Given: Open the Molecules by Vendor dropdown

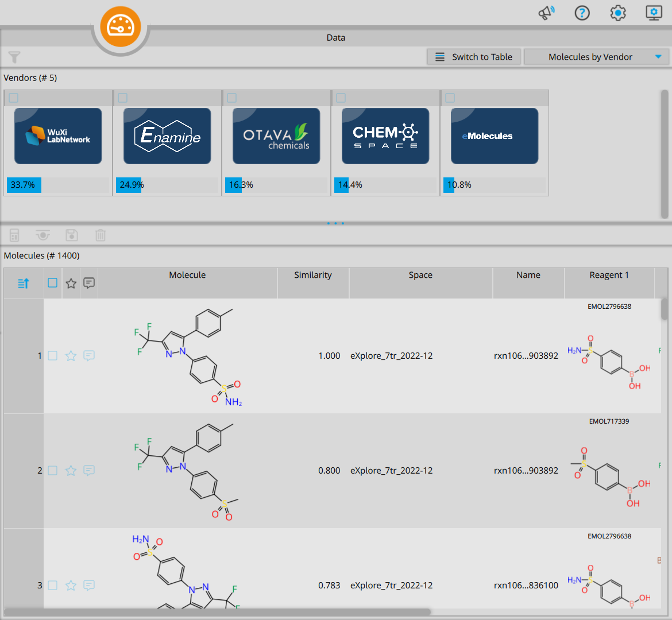Looking at the screenshot, I should click(x=596, y=57).
